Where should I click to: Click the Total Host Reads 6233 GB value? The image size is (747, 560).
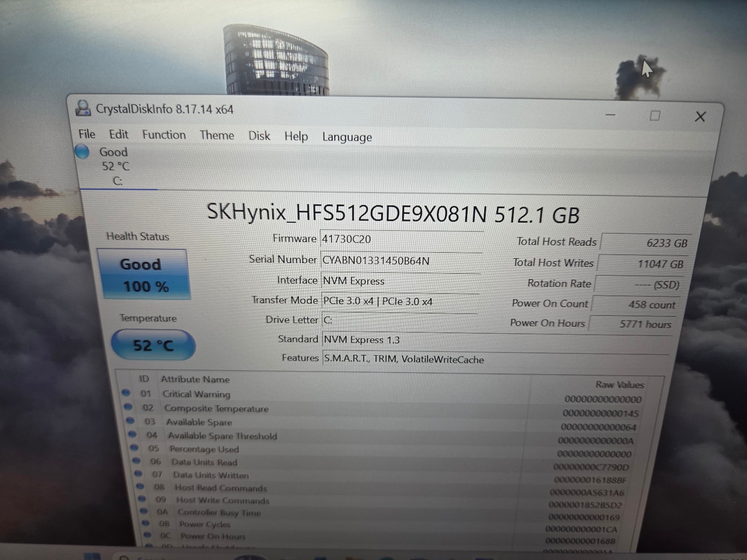coord(646,243)
